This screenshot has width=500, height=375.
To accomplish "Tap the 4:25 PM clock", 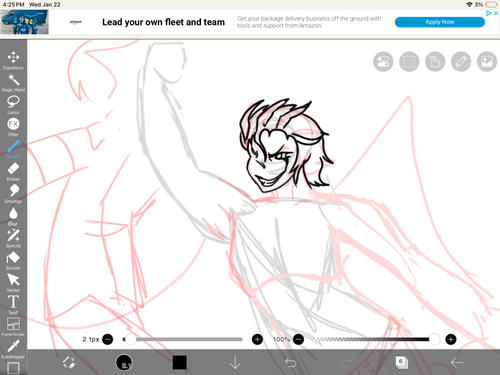I will pos(13,5).
